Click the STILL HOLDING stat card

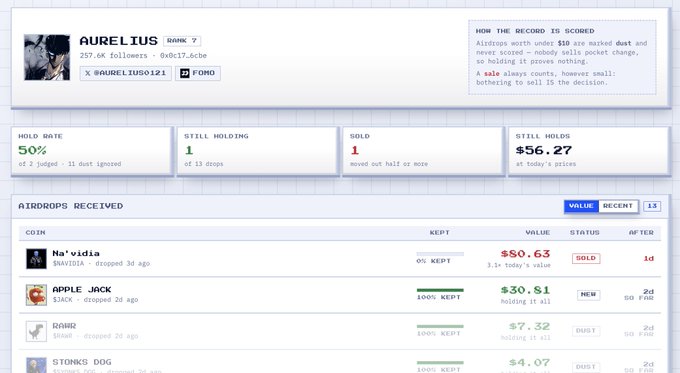pos(258,151)
